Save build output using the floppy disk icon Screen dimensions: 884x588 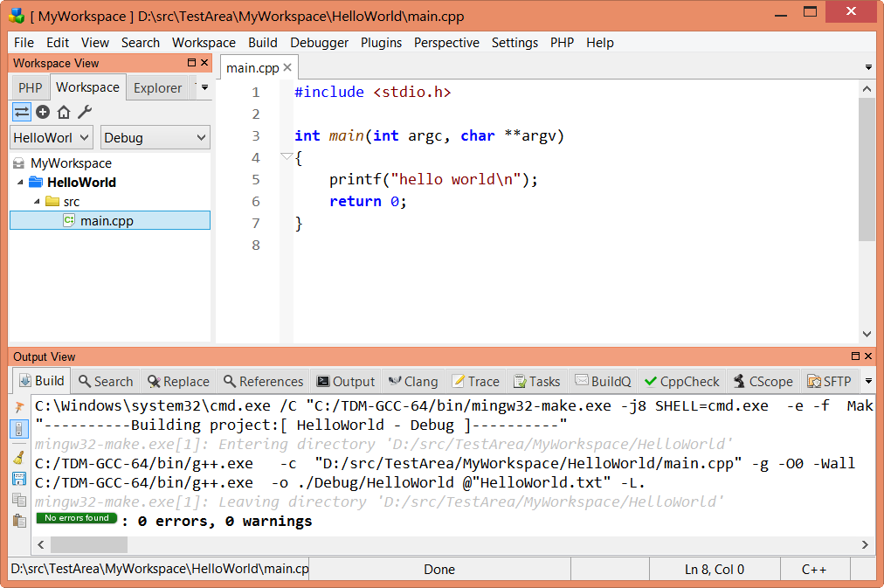[x=19, y=477]
